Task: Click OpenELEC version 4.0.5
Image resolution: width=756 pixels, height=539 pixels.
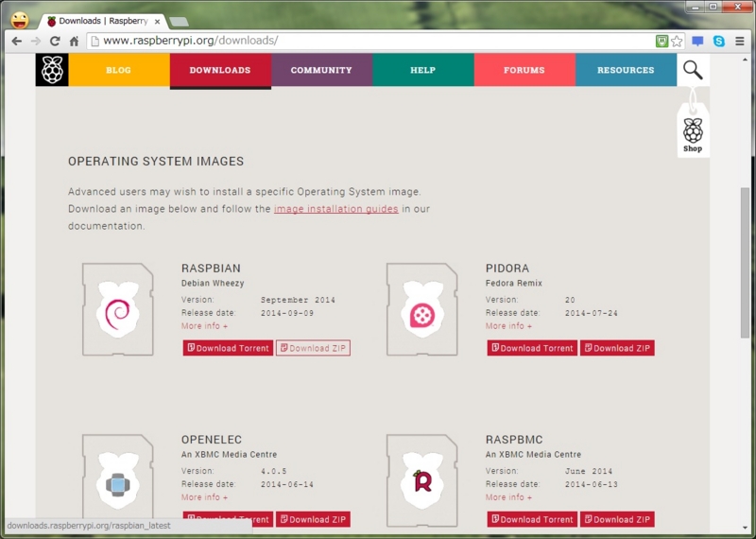Action: click(x=274, y=472)
